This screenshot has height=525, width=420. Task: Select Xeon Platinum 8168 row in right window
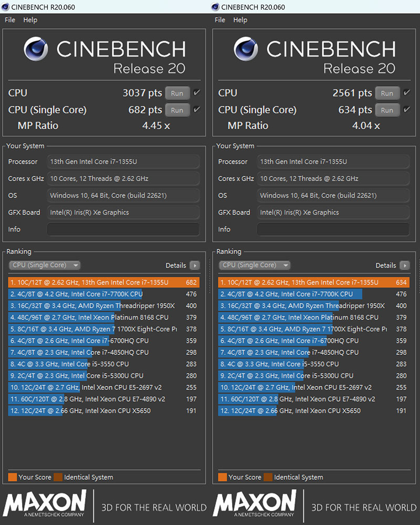[314, 318]
